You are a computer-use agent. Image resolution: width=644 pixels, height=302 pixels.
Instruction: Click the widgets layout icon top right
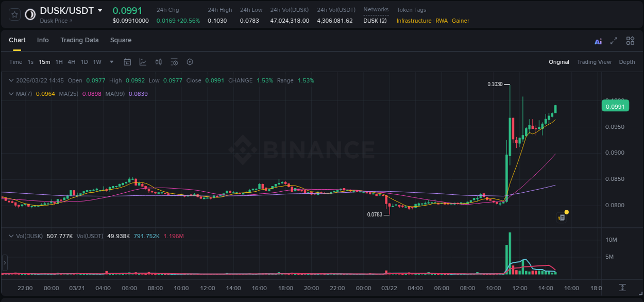tap(630, 41)
